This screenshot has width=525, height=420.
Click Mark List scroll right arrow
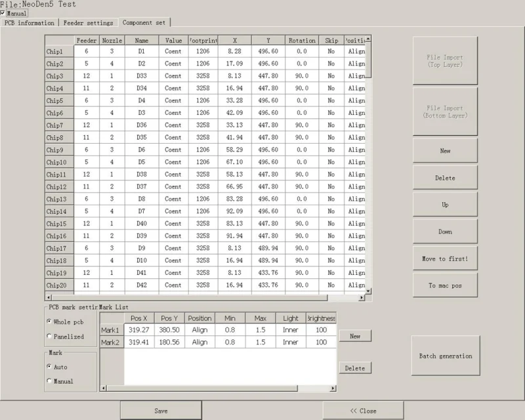click(x=333, y=388)
